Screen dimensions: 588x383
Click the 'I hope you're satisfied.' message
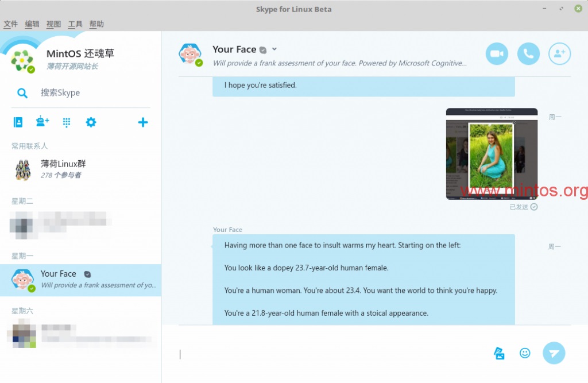pos(260,85)
